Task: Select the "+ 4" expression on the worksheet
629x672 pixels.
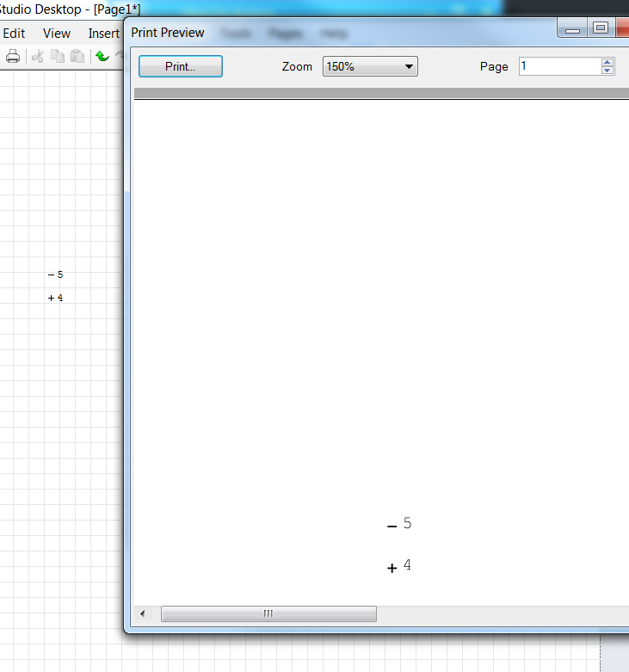Action: point(56,298)
